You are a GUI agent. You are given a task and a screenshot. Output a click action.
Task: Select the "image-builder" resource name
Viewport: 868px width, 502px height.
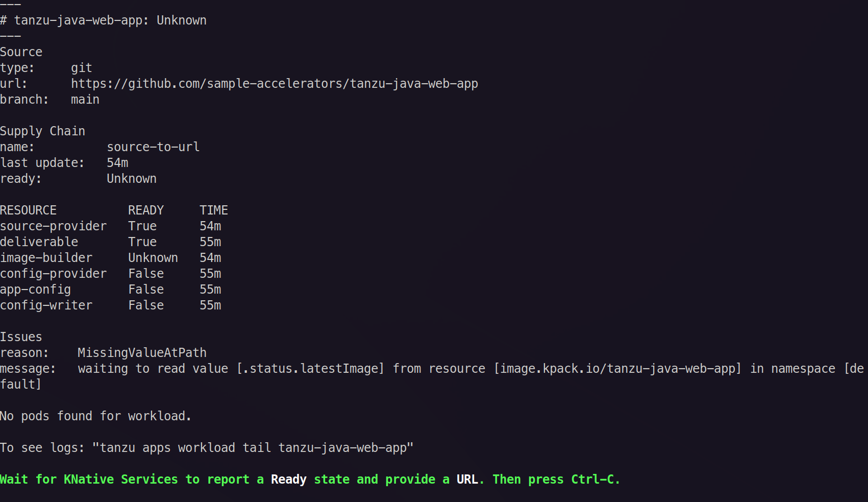[x=46, y=258]
